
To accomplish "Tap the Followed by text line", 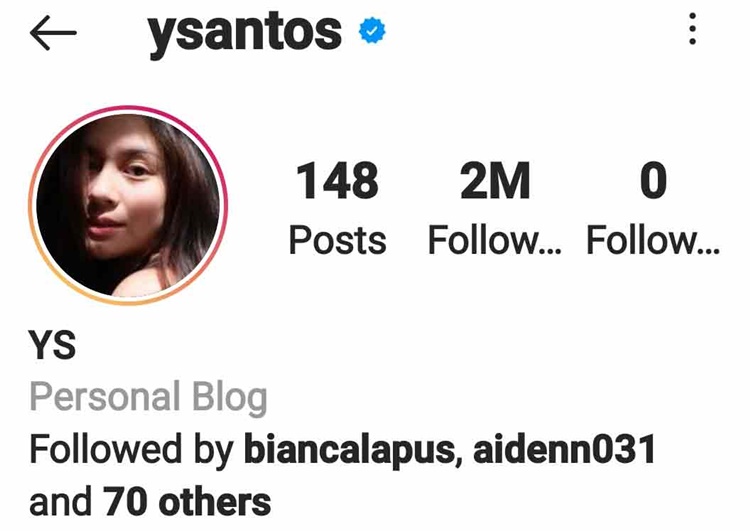I will pos(342,475).
